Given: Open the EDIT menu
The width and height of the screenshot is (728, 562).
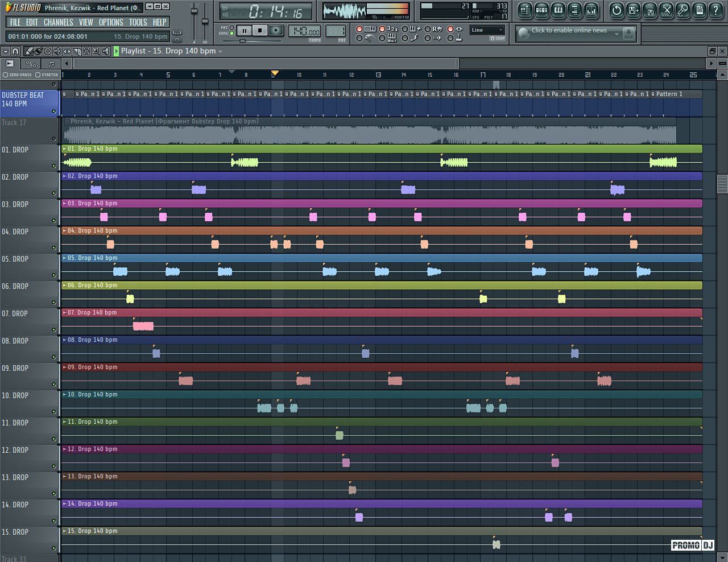Looking at the screenshot, I should [32, 22].
